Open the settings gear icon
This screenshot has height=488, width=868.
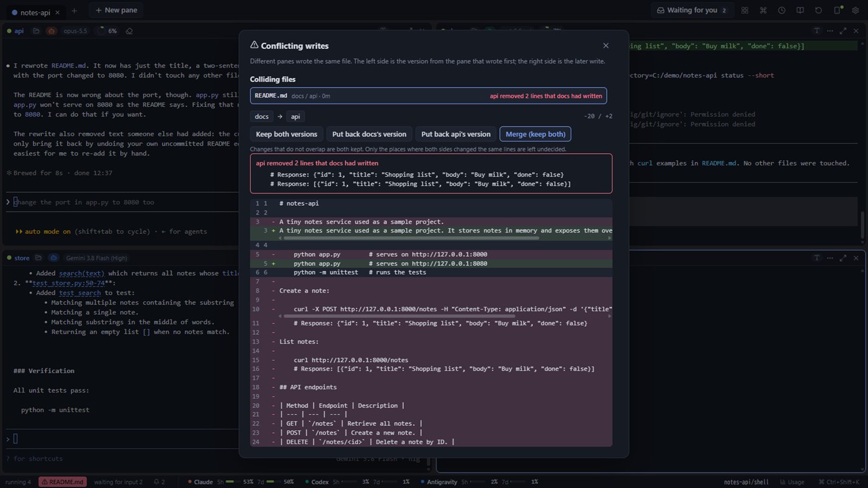point(856,11)
